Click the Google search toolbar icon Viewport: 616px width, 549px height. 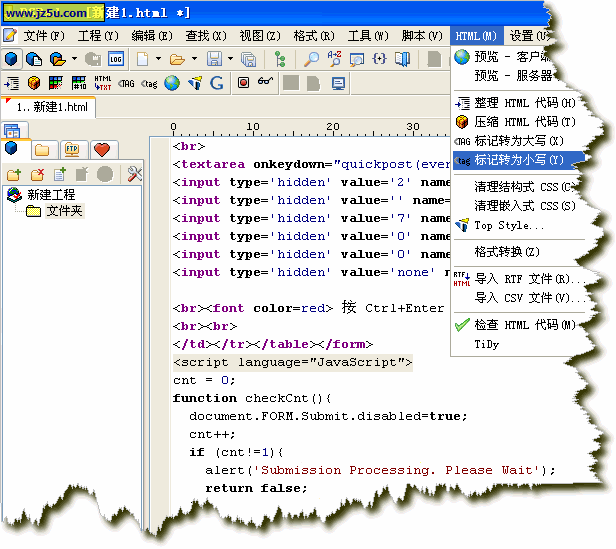pos(217,83)
